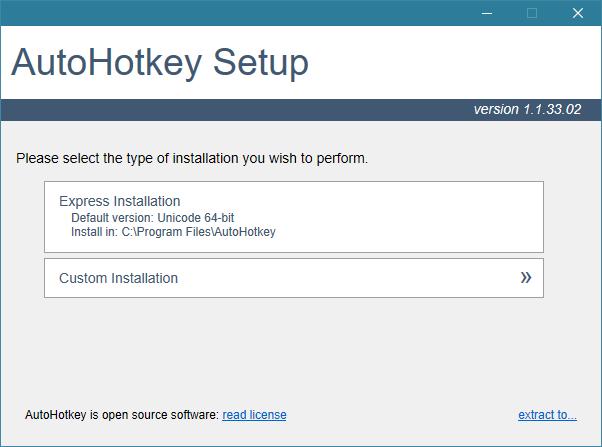The width and height of the screenshot is (602, 447).
Task: Click the Install in: C:\Program Files\AutoHotkey path
Action: coord(173,232)
